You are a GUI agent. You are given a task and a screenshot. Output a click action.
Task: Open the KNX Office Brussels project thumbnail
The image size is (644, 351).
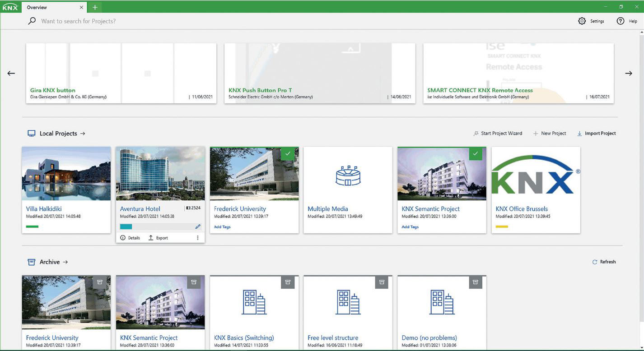536,173
